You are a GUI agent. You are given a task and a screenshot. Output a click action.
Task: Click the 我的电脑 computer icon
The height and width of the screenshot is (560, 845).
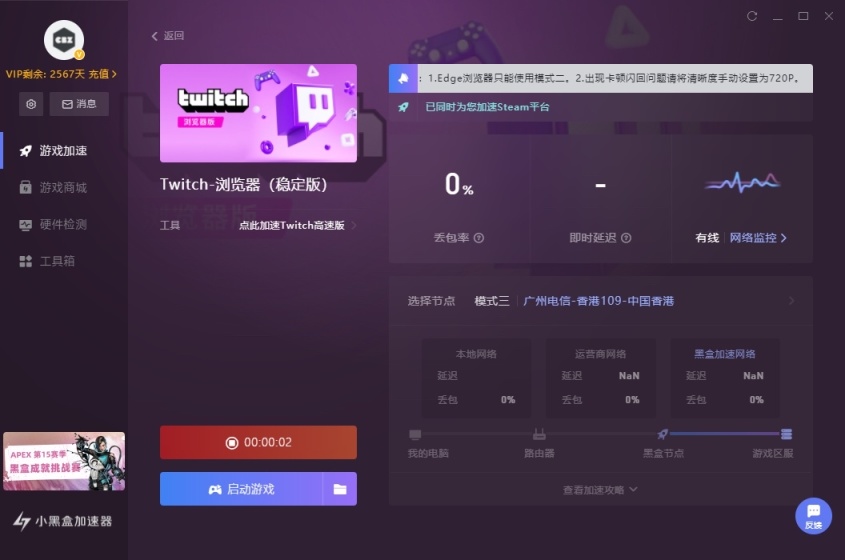click(415, 434)
